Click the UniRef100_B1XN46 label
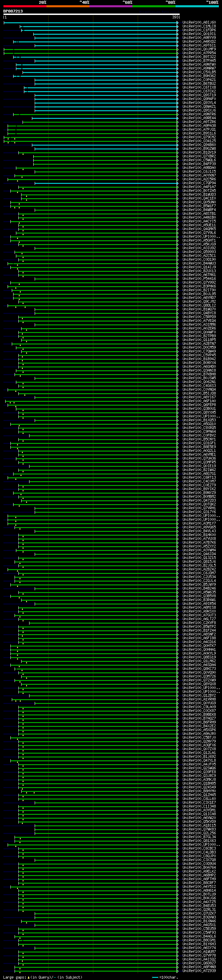This screenshot has height=980, width=222. click(x=199, y=921)
